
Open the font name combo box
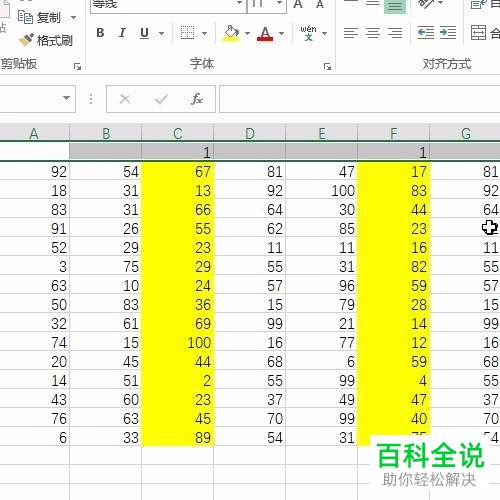tap(168, 6)
